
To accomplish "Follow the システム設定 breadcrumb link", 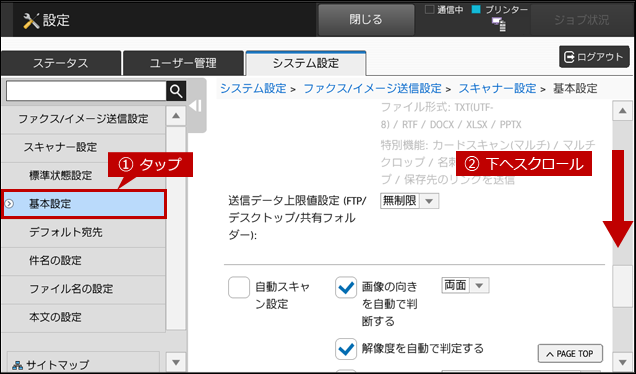I will coord(253,88).
